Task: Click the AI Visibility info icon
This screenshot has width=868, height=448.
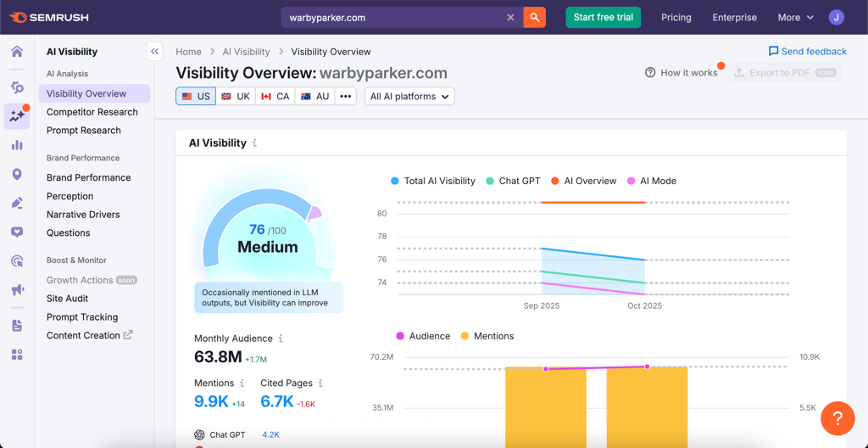Action: tap(254, 143)
